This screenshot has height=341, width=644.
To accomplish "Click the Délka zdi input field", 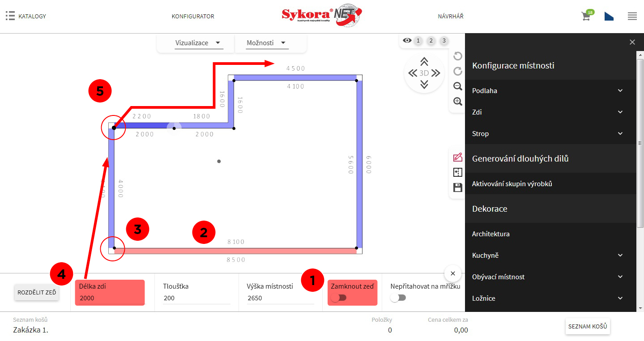I will (110, 298).
